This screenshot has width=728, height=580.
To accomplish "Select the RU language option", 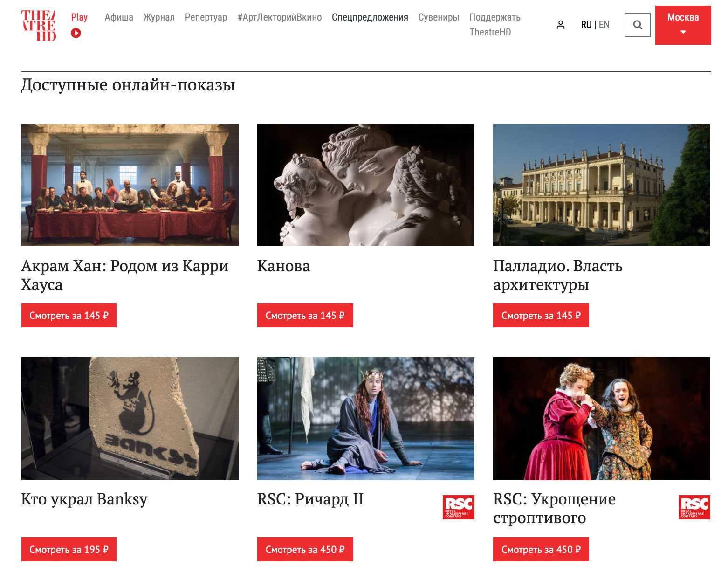I will pyautogui.click(x=586, y=25).
